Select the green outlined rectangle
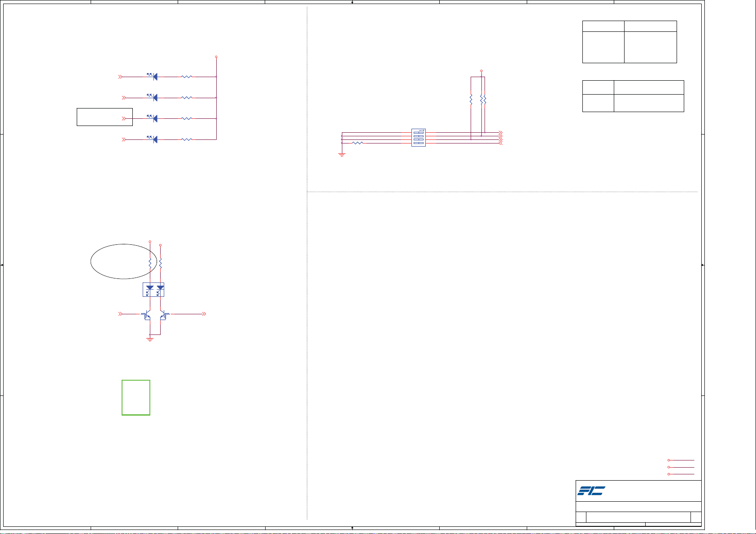Screen dimensions: 756x534 click(136, 398)
